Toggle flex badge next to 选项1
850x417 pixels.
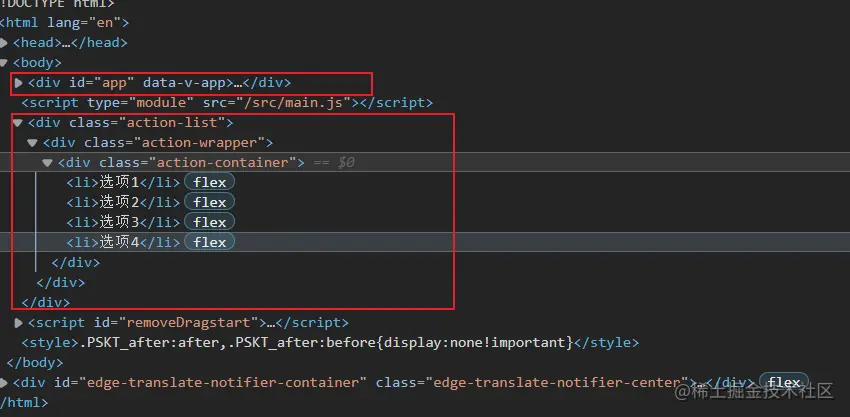[x=209, y=182]
